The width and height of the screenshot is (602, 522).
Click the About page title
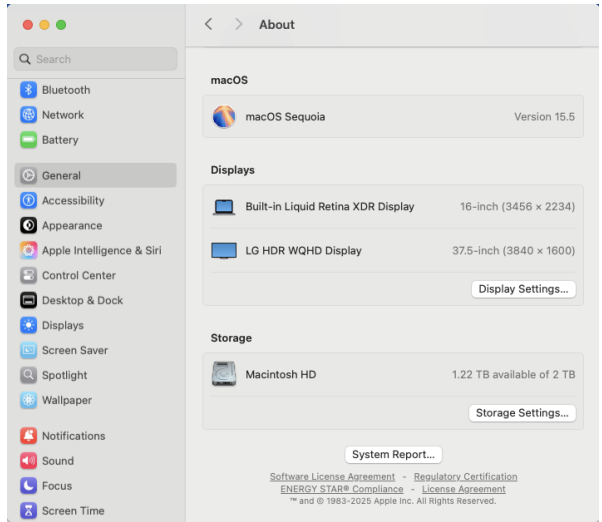click(277, 25)
